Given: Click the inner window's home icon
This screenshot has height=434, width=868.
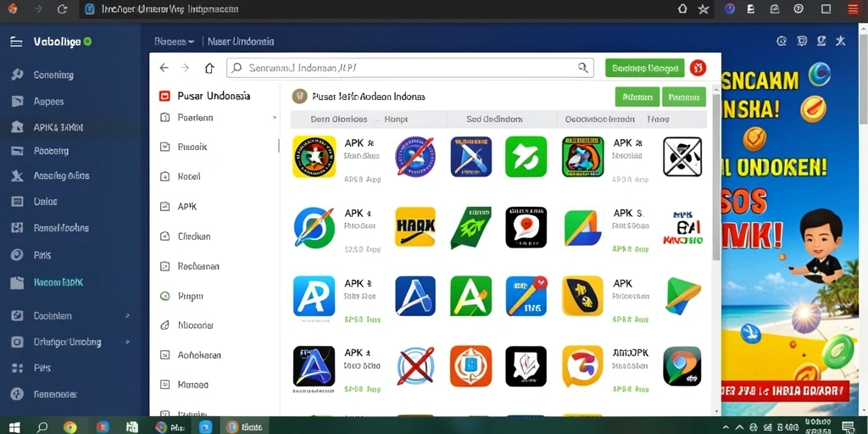Looking at the screenshot, I should pos(209,68).
